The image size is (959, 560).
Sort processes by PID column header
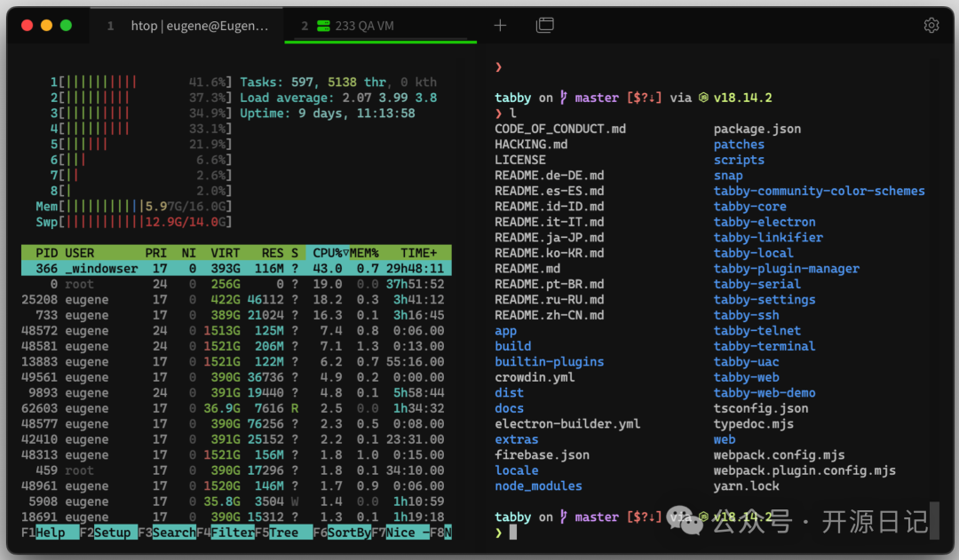click(x=46, y=253)
